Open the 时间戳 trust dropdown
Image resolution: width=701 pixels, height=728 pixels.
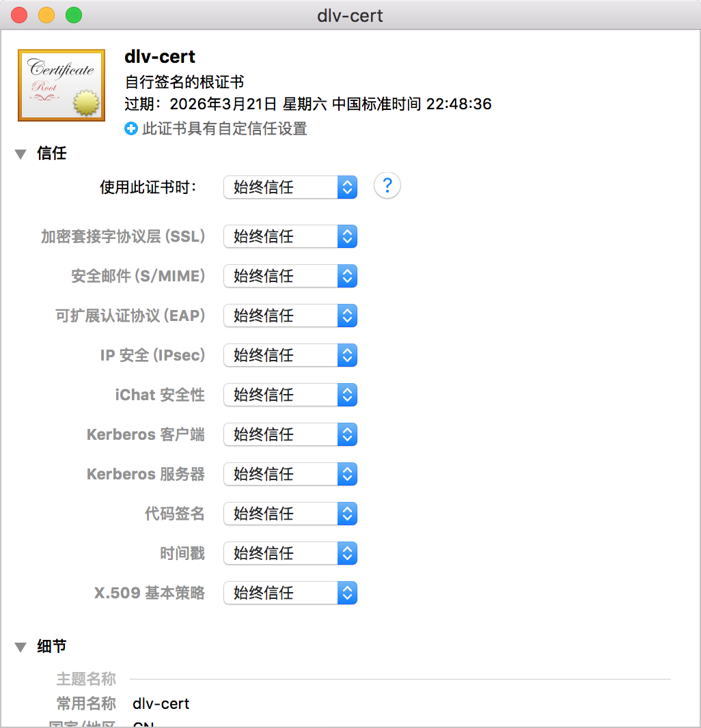(x=290, y=553)
